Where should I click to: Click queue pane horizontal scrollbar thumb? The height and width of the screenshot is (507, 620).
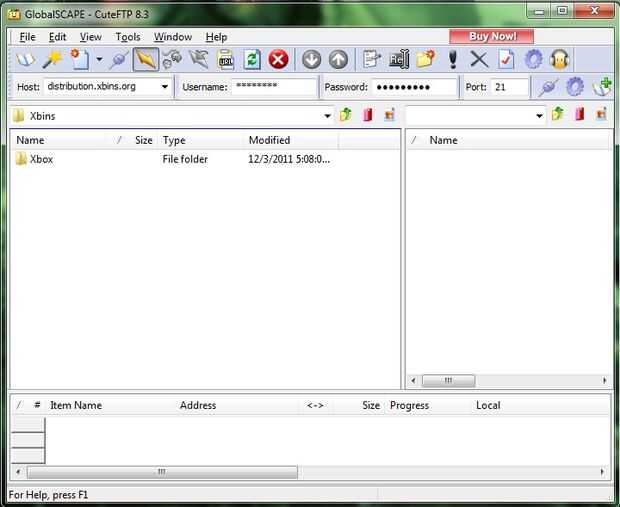tap(162, 471)
